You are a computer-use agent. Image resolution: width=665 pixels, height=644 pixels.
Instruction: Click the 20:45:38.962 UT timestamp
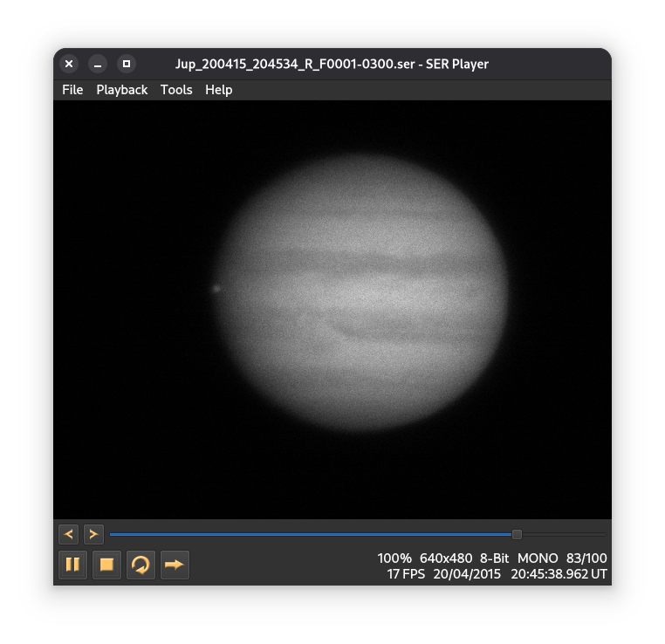point(559,574)
